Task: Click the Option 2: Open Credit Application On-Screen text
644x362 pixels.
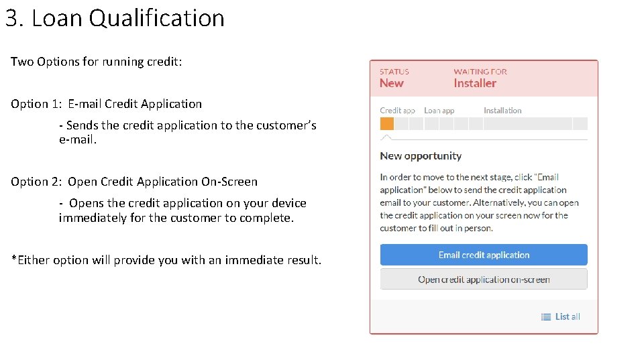Action: click(x=134, y=182)
